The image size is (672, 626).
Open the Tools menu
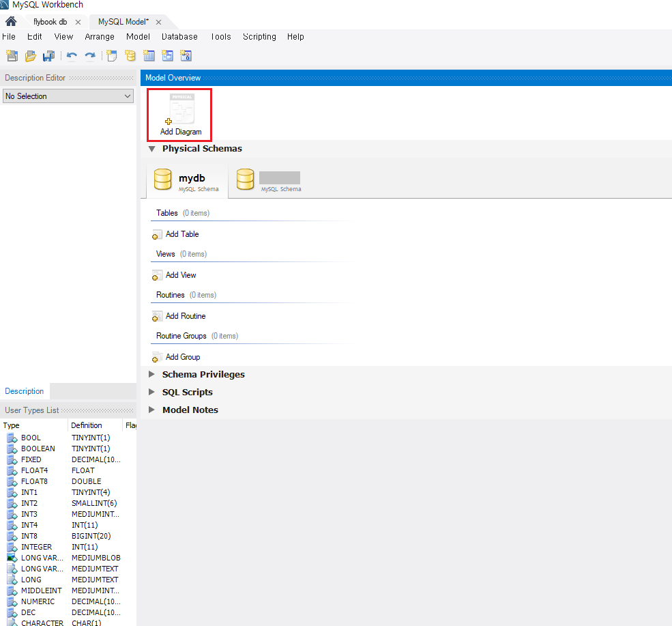(221, 36)
